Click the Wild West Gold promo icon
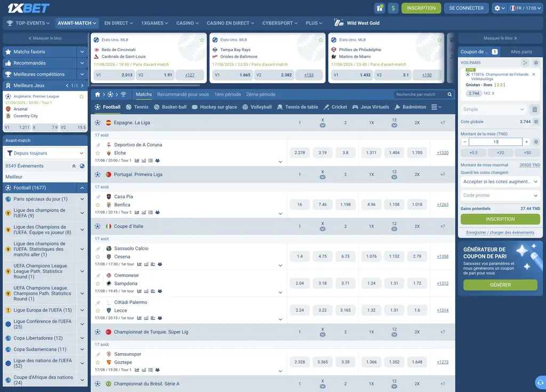Viewport: 546px width, 392px height. click(339, 23)
